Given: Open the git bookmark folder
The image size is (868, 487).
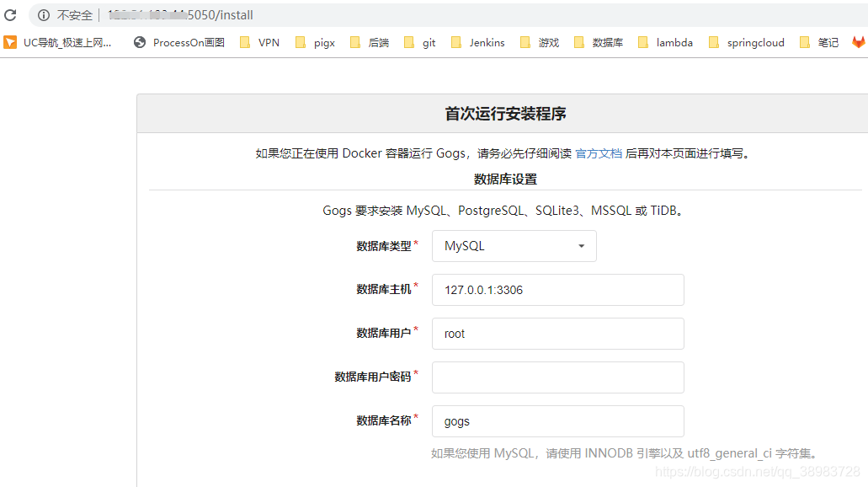Looking at the screenshot, I should point(419,43).
